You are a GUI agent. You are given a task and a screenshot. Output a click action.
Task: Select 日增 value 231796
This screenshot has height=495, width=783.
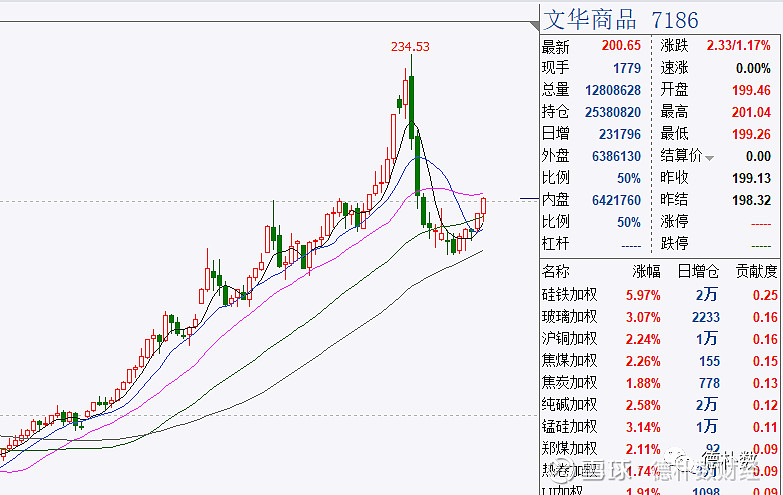coord(620,134)
